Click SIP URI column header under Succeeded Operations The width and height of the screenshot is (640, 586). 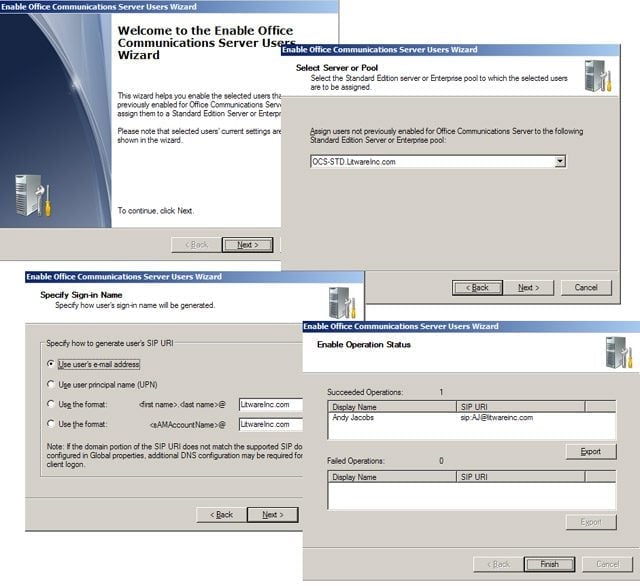520,406
